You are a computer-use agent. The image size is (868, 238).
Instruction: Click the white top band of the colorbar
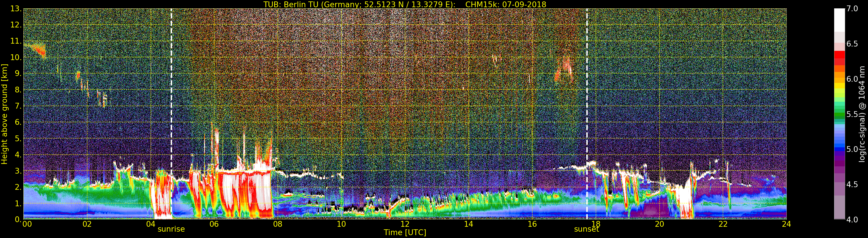point(839,20)
